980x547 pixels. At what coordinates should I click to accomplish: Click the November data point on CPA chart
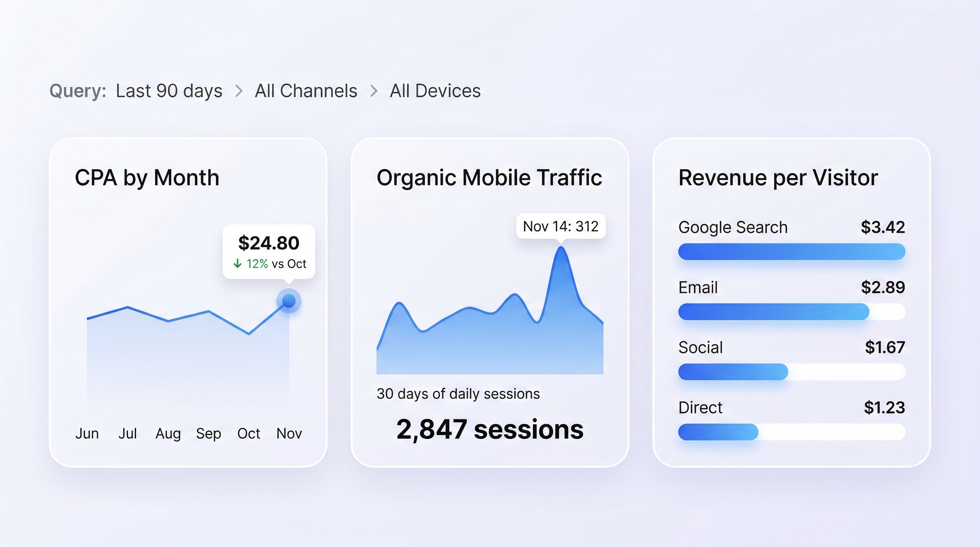[289, 301]
